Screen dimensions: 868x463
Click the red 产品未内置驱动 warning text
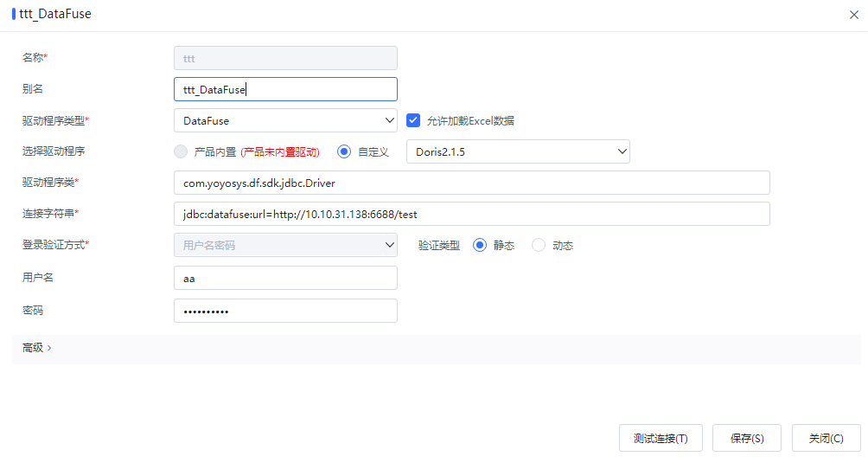pyautogui.click(x=280, y=152)
